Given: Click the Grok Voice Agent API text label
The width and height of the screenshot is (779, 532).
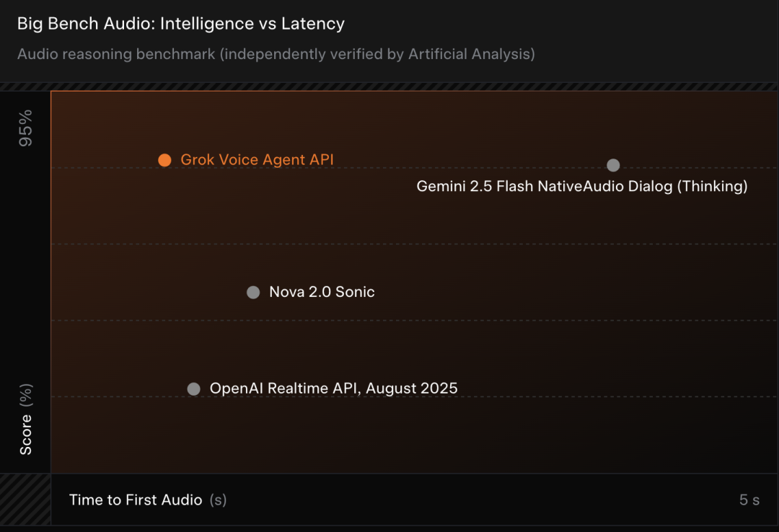Looking at the screenshot, I should pos(257,160).
